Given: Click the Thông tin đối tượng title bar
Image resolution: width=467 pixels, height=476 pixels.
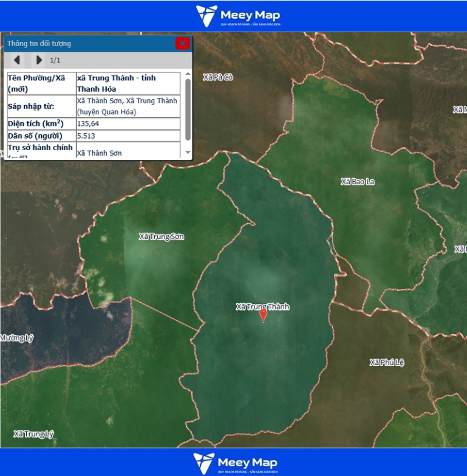Looking at the screenshot, I should [85, 43].
